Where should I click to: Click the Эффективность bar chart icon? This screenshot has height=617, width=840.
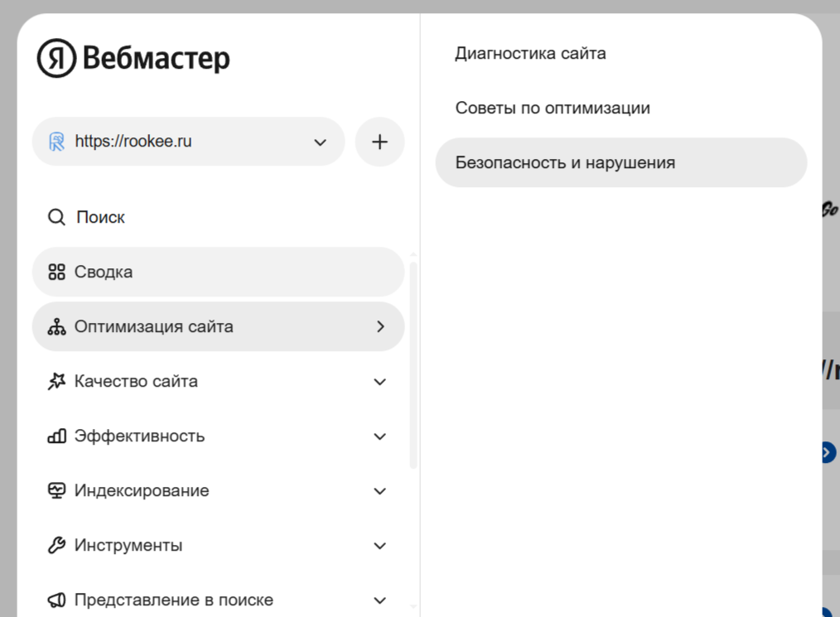pos(56,436)
